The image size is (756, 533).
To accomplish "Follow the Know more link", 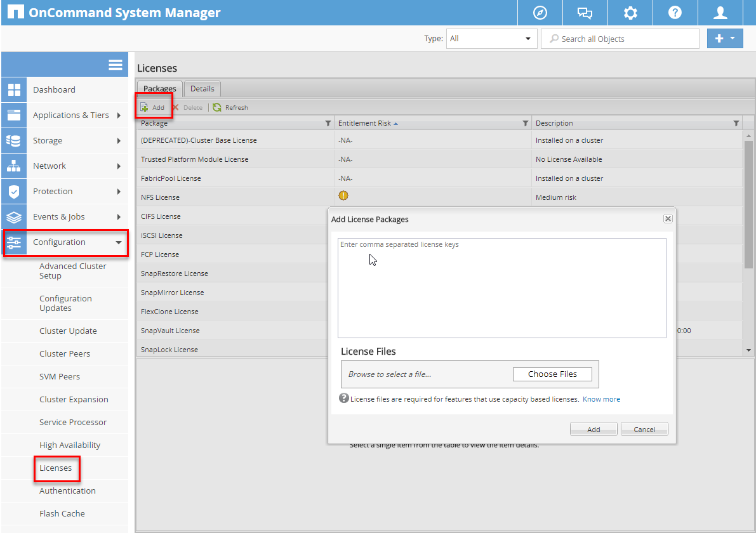I will [601, 399].
